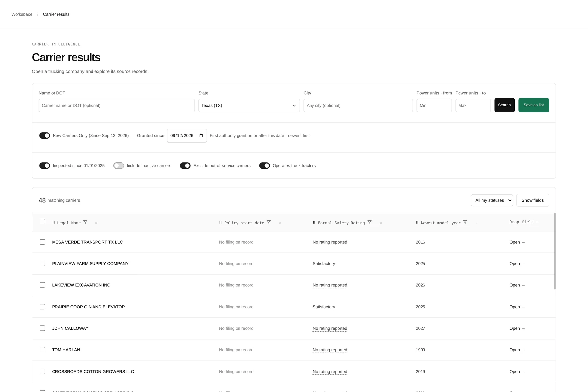Disable Inspected since 01/01/2025 switch

pos(45,166)
